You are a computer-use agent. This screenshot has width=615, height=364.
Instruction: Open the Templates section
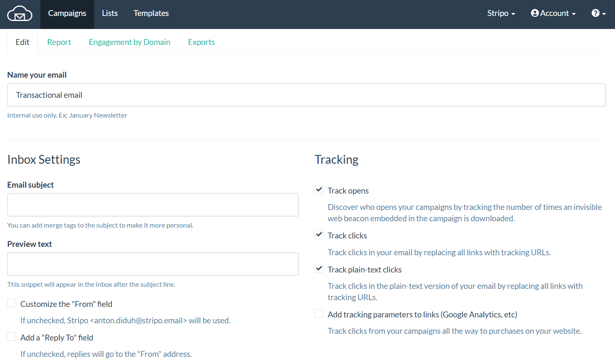pos(151,13)
